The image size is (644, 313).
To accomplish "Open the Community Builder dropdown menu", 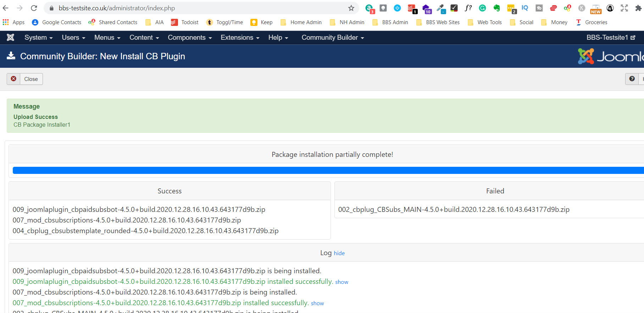I will coord(333,37).
